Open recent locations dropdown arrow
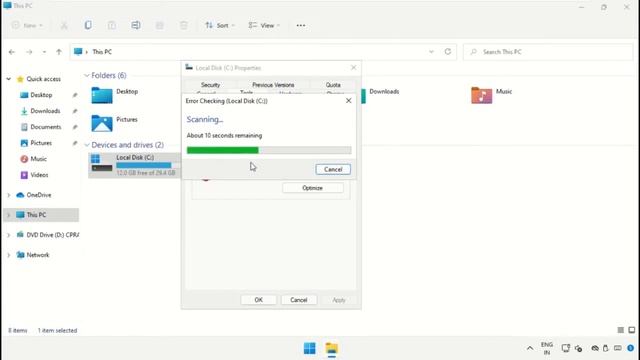This screenshot has height=360, width=640. [44, 52]
